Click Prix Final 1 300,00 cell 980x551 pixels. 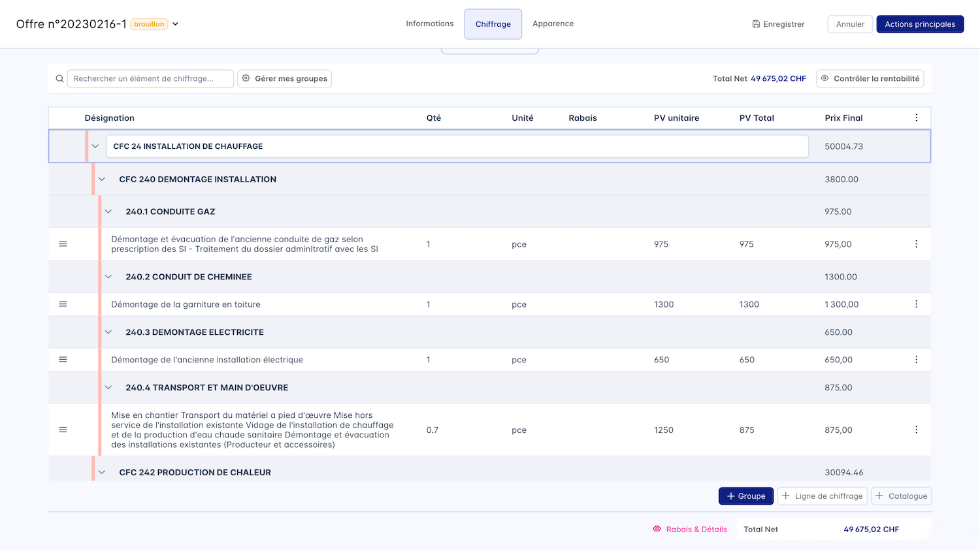(x=841, y=304)
